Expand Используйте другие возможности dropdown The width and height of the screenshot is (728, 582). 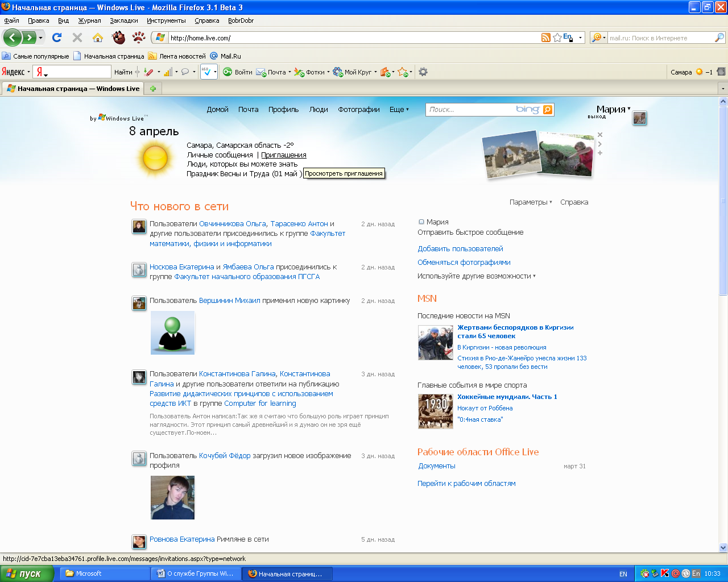click(477, 276)
